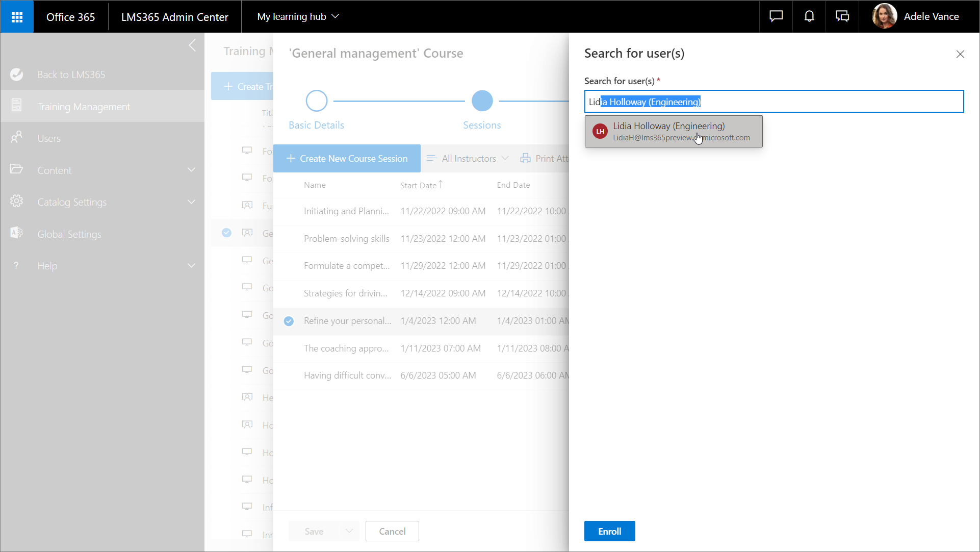Open the Office 365 app launcher waffle

coord(17,17)
